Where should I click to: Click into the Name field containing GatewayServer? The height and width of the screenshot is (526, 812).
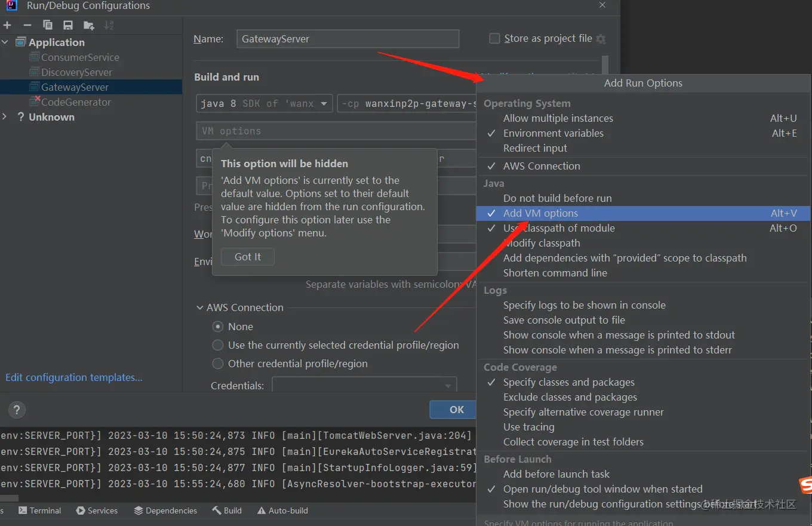pos(348,39)
